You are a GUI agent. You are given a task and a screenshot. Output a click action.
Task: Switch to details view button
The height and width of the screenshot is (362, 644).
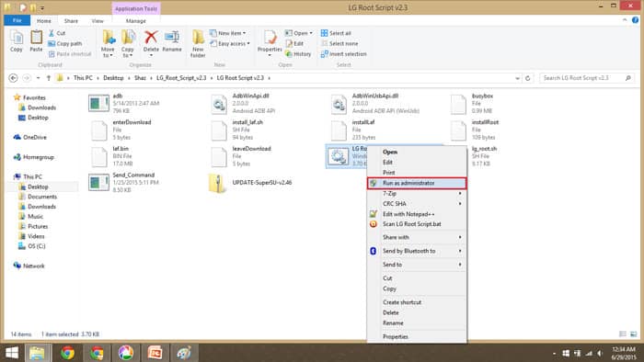tap(623, 334)
